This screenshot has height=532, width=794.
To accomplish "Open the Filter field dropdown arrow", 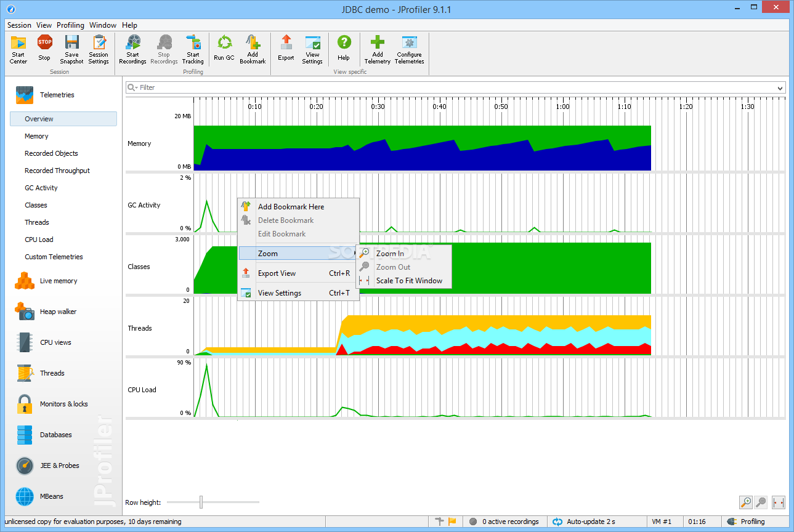I will pyautogui.click(x=780, y=88).
